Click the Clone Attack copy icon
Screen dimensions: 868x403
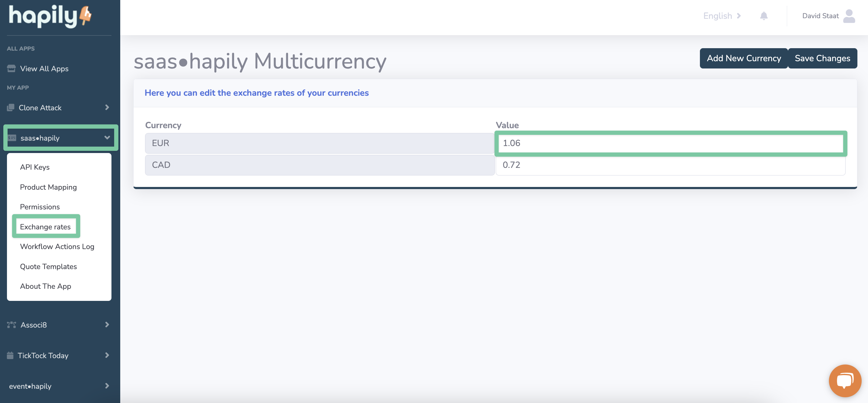pyautogui.click(x=10, y=108)
